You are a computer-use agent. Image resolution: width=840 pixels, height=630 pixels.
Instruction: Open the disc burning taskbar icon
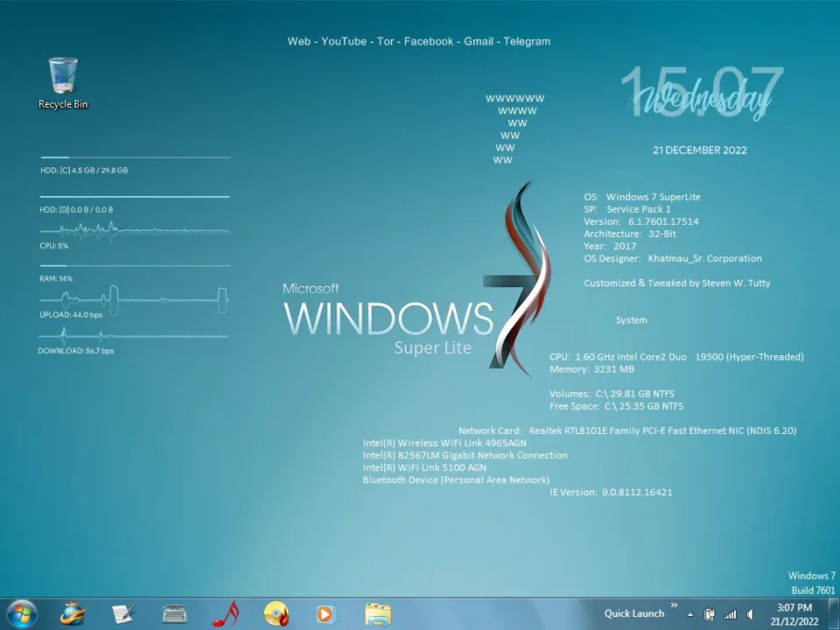[x=276, y=614]
